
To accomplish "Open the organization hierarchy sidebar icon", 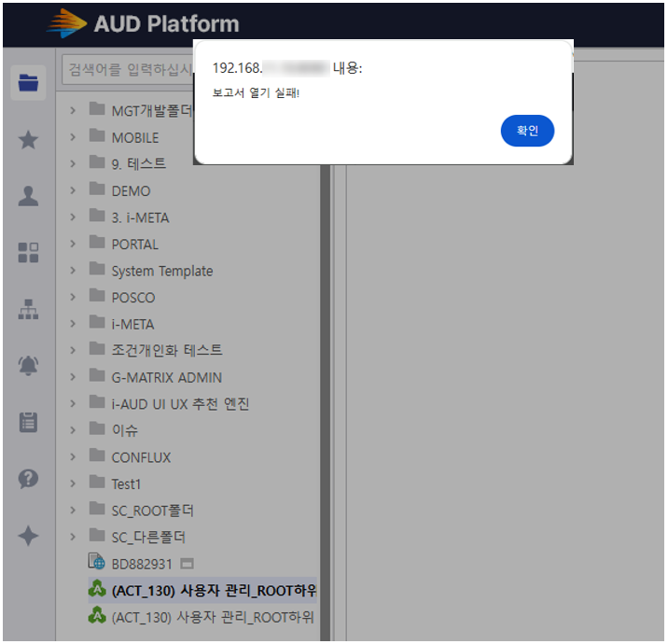I will 28,309.
